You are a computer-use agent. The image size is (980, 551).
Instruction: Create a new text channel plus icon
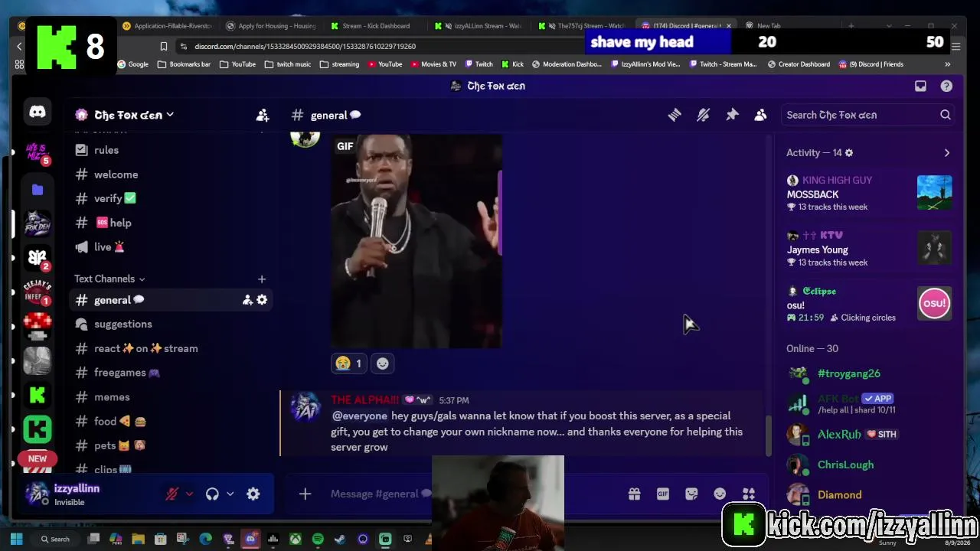(x=262, y=279)
